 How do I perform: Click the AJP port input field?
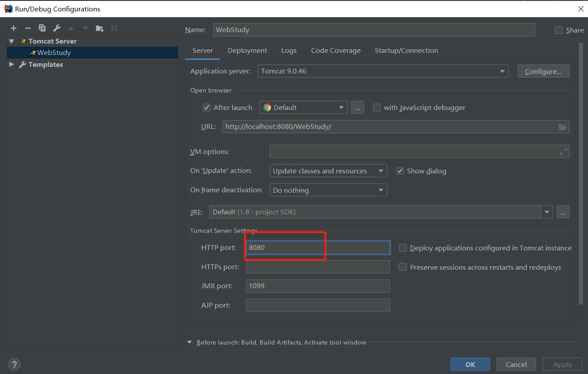[x=318, y=305]
